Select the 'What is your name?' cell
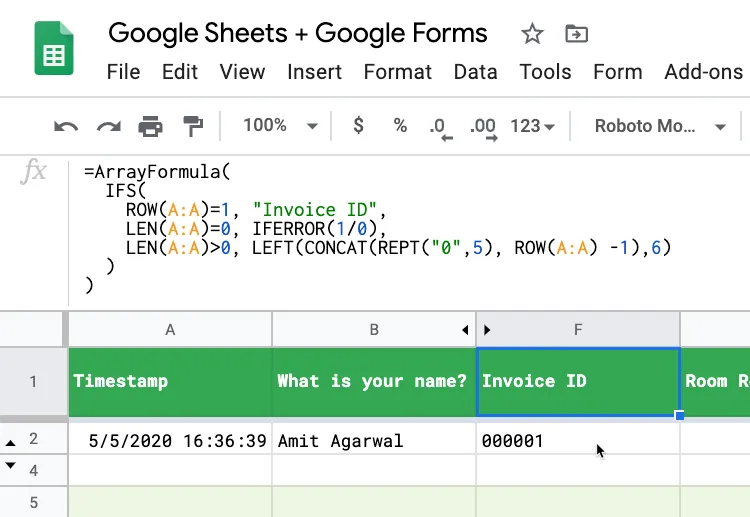Image resolution: width=750 pixels, height=517 pixels. [374, 382]
